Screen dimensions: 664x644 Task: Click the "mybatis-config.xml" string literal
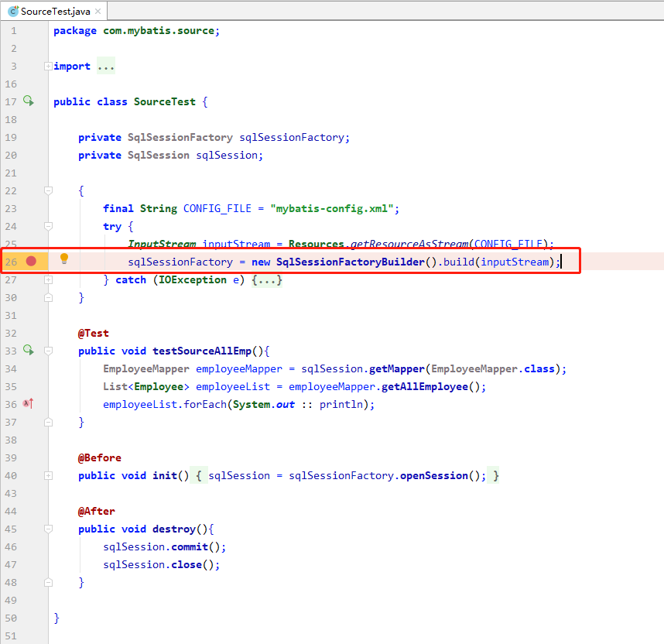pos(332,208)
